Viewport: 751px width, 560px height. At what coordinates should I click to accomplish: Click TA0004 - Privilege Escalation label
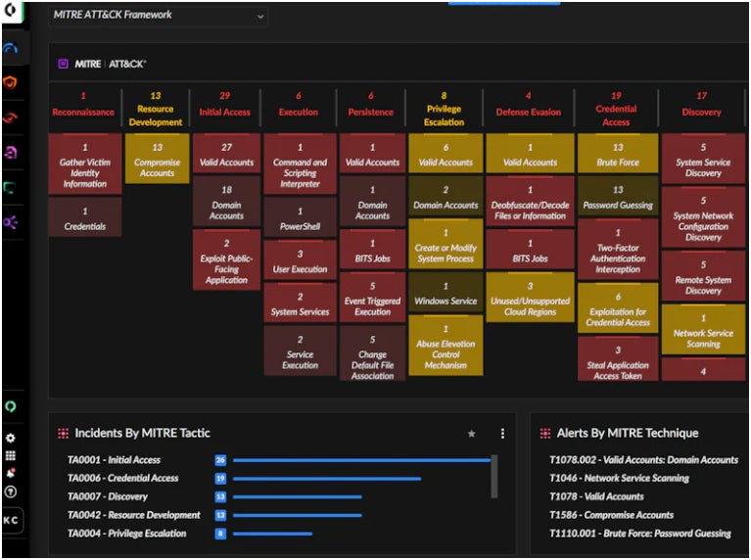coord(126,534)
